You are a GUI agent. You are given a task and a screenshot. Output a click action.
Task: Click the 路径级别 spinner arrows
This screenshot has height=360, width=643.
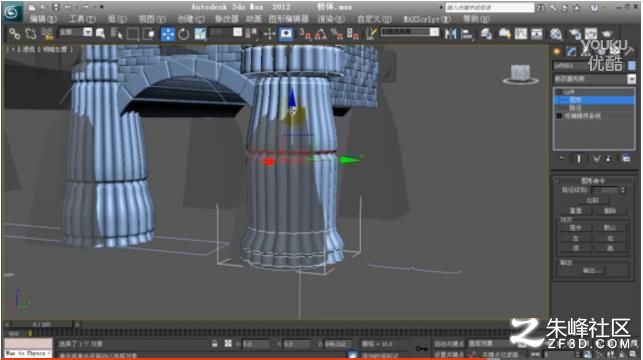623,190
